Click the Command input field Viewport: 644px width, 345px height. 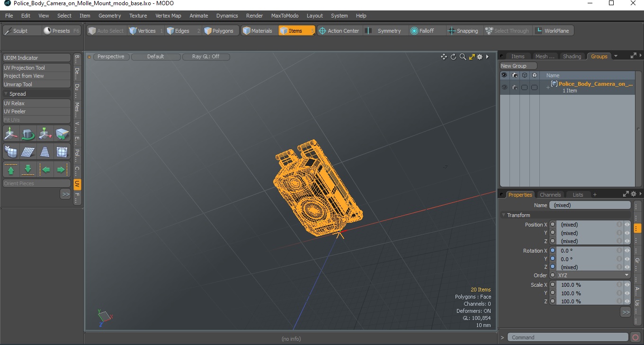(x=568, y=337)
